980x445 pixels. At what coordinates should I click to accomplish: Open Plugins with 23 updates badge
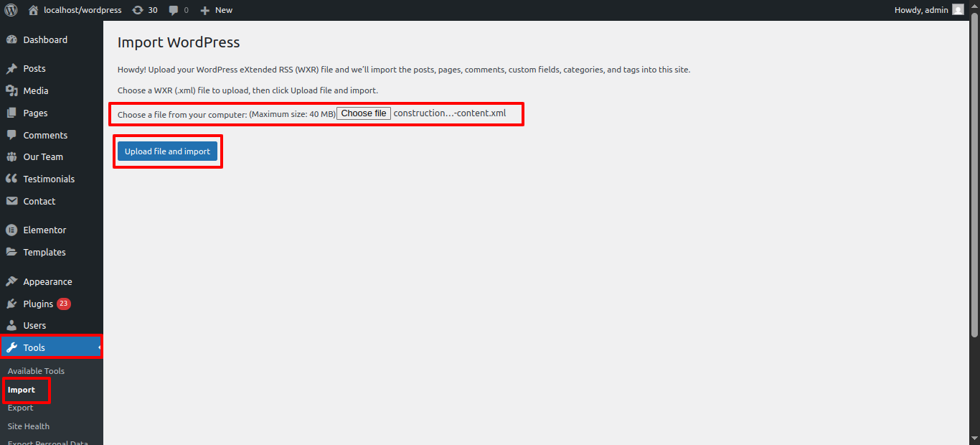[38, 304]
